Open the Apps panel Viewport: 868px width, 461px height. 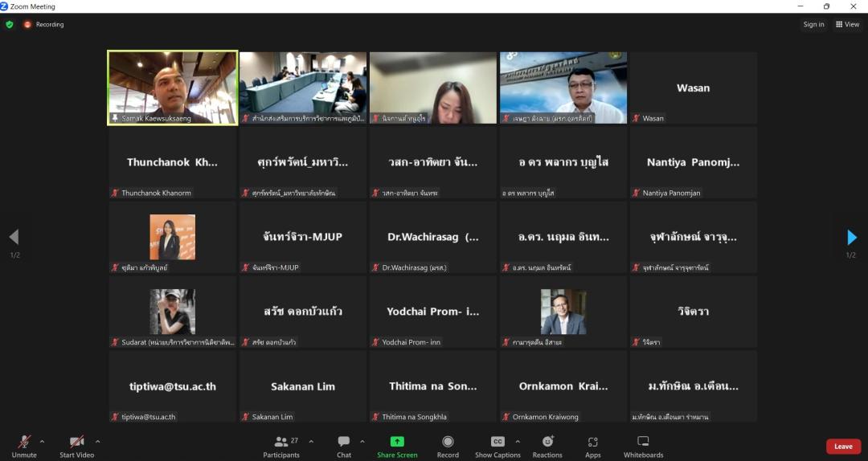[x=593, y=446]
